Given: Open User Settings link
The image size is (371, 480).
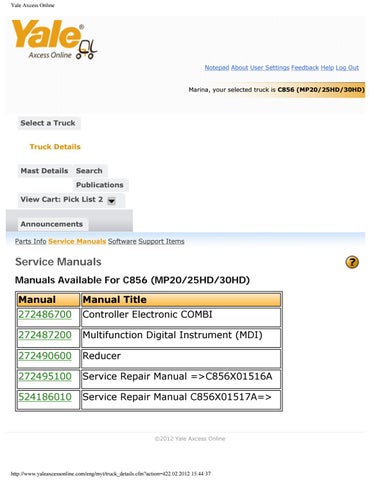Looking at the screenshot, I should pos(270,68).
